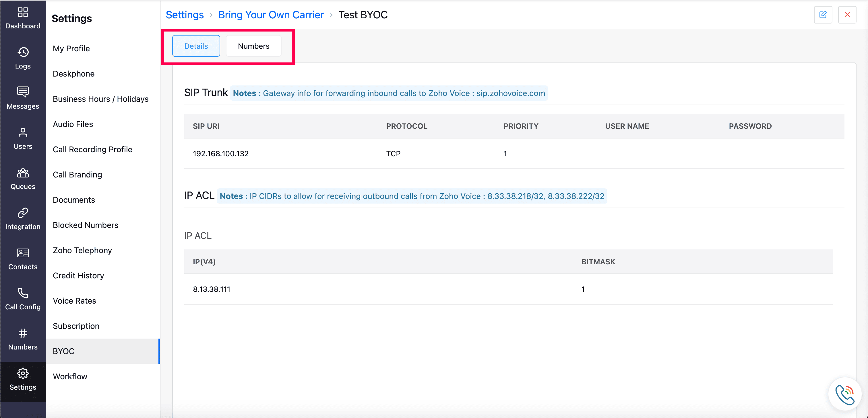This screenshot has height=418, width=868.
Task: Click the red close X button
Action: (847, 15)
